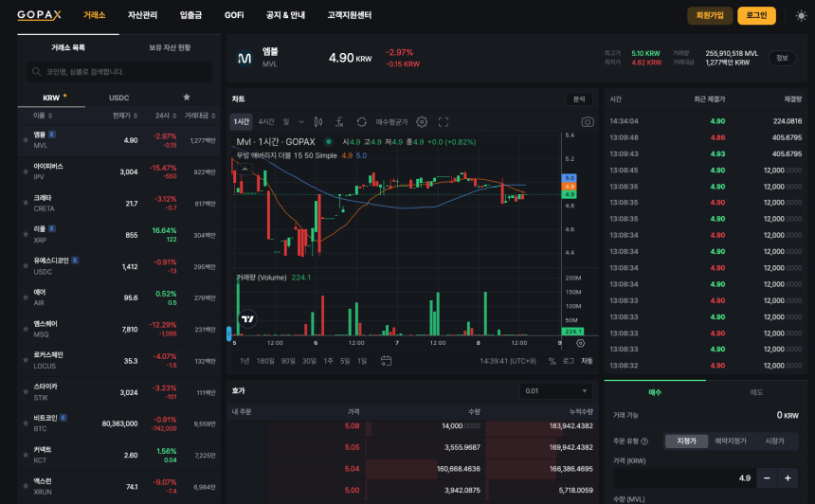Toggle the 매수평균가 average buy price line
Screen dimensions: 815x504
click(x=392, y=122)
